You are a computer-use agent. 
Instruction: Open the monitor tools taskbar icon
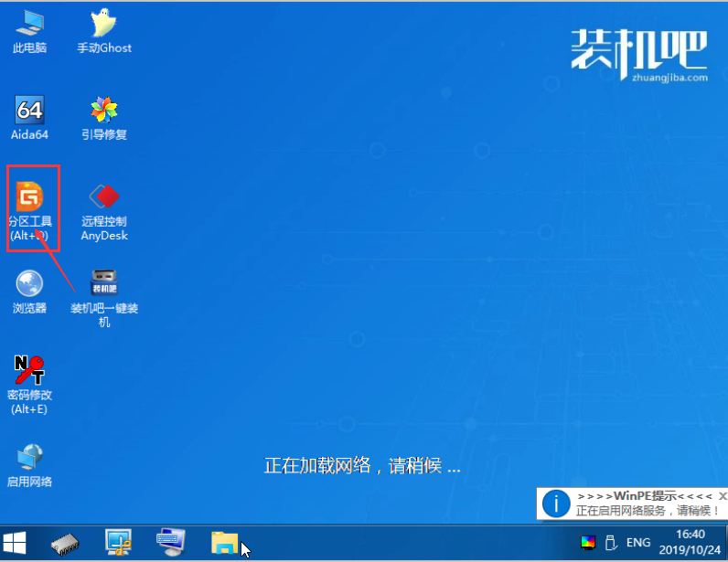(x=120, y=542)
